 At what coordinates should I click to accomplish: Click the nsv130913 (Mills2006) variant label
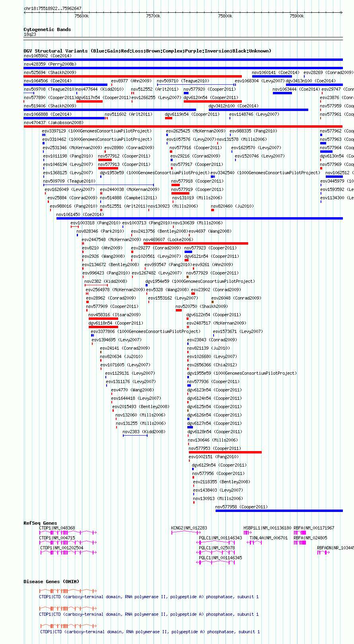218,498
